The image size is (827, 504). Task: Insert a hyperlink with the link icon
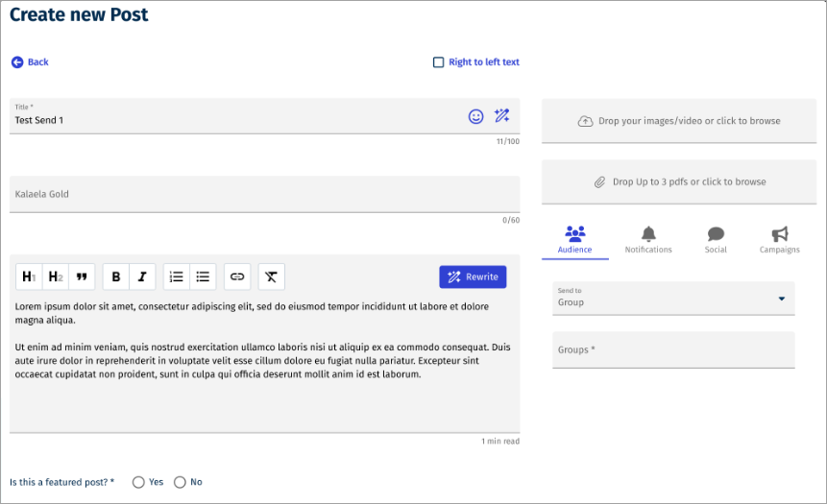[237, 276]
